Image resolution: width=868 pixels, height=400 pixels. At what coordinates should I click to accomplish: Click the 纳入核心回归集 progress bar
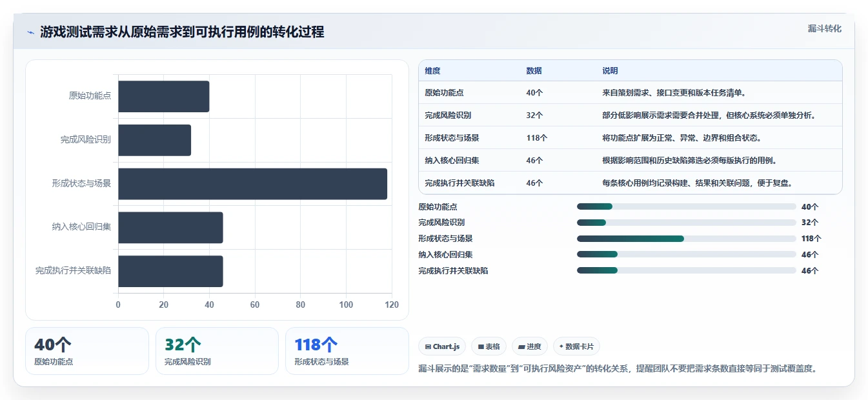(x=687, y=255)
